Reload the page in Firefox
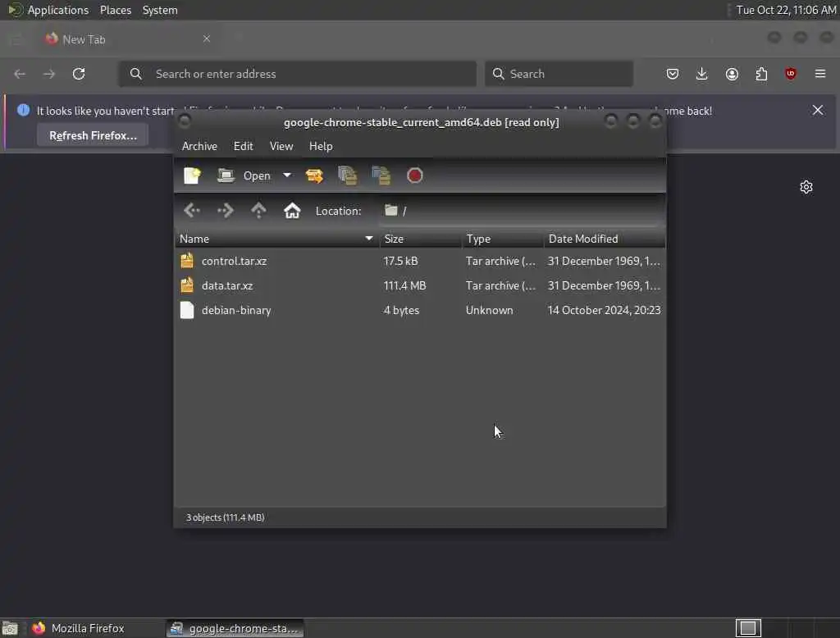The height and width of the screenshot is (638, 840). [x=79, y=74]
